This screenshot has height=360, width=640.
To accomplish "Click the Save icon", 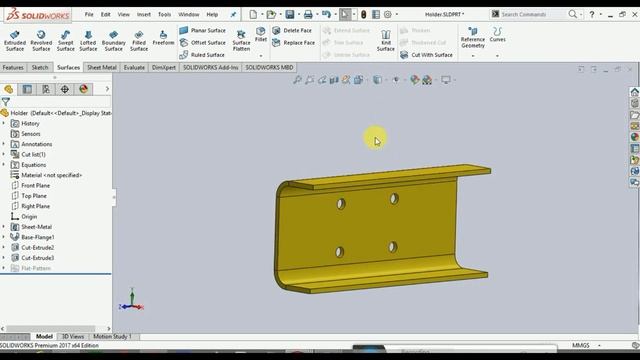I will [x=290, y=15].
